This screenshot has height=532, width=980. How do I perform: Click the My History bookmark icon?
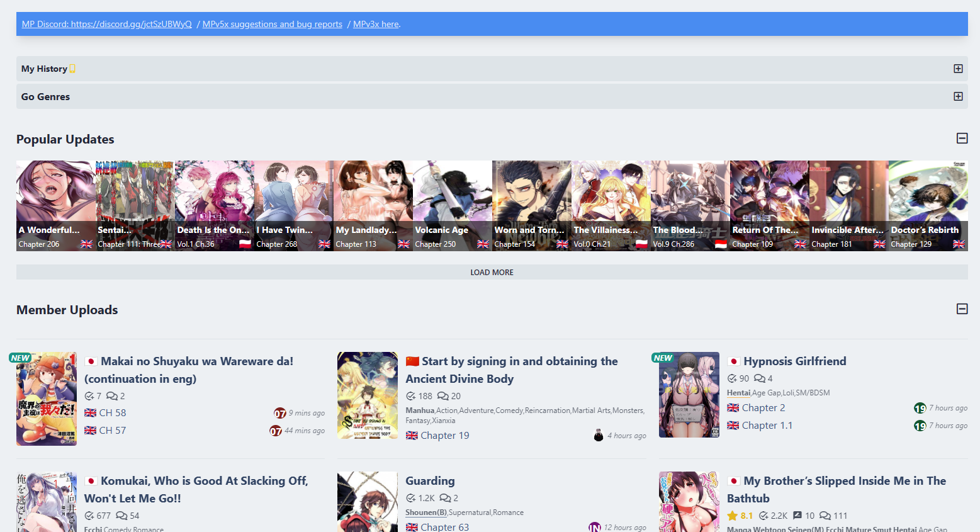[x=72, y=69]
